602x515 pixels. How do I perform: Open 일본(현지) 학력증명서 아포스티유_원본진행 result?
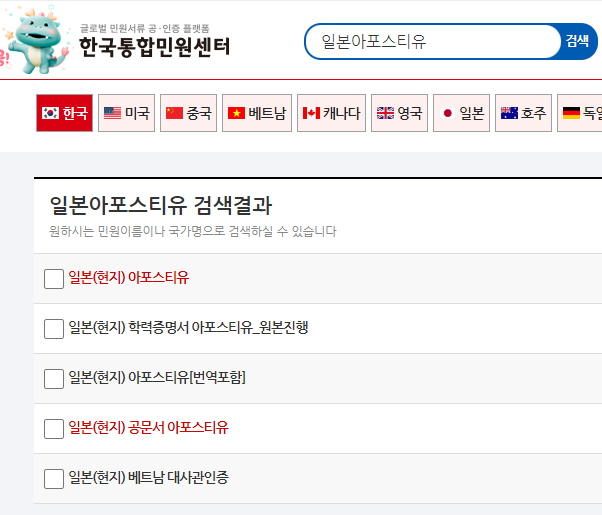188,327
